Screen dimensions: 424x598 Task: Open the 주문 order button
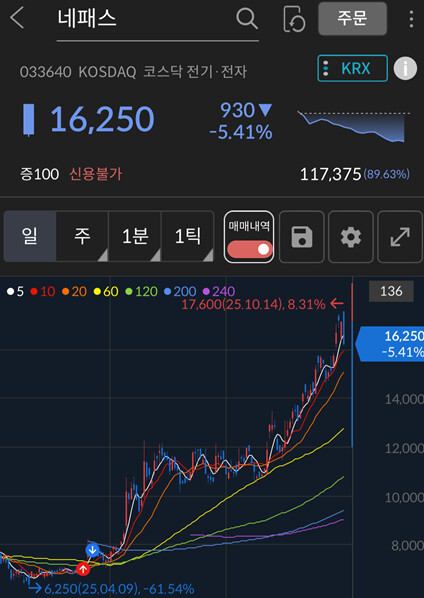pyautogui.click(x=353, y=19)
